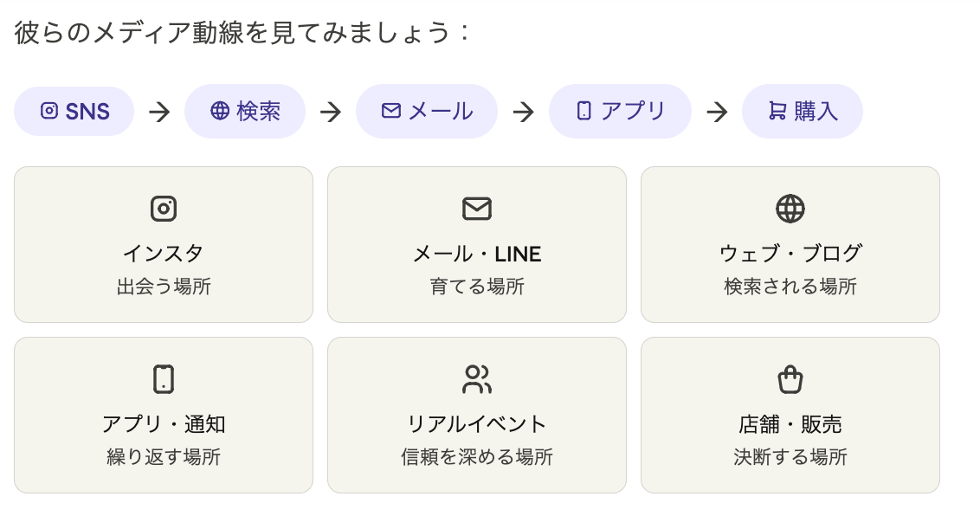Image resolution: width=980 pixels, height=516 pixels.
Task: Select the SNS step pill
Action: [74, 111]
